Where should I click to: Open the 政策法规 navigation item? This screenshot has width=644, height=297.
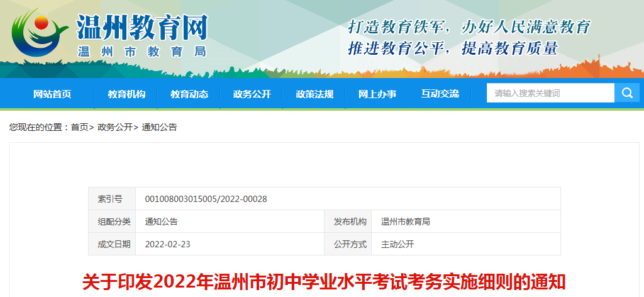pyautogui.click(x=314, y=94)
